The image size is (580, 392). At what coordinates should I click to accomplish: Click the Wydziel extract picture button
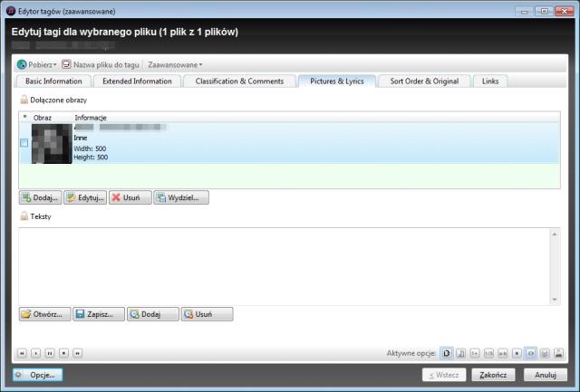click(182, 197)
